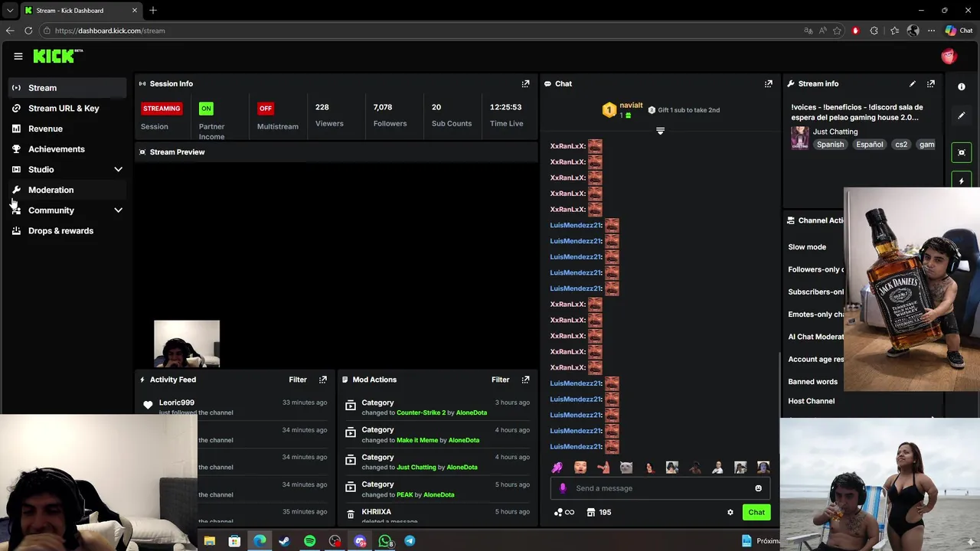The image size is (980, 551).
Task: Toggle Followers-only chat setting
Action: pyautogui.click(x=815, y=269)
